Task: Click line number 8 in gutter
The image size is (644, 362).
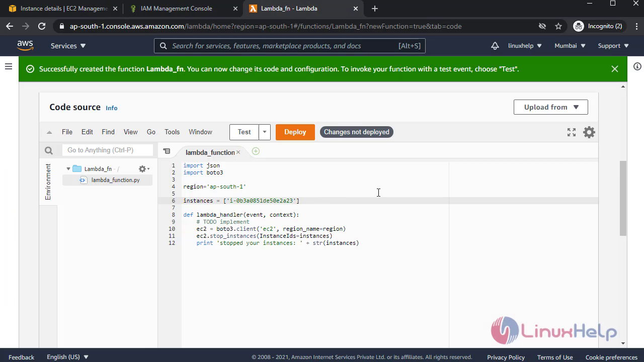Action: [x=173, y=215]
